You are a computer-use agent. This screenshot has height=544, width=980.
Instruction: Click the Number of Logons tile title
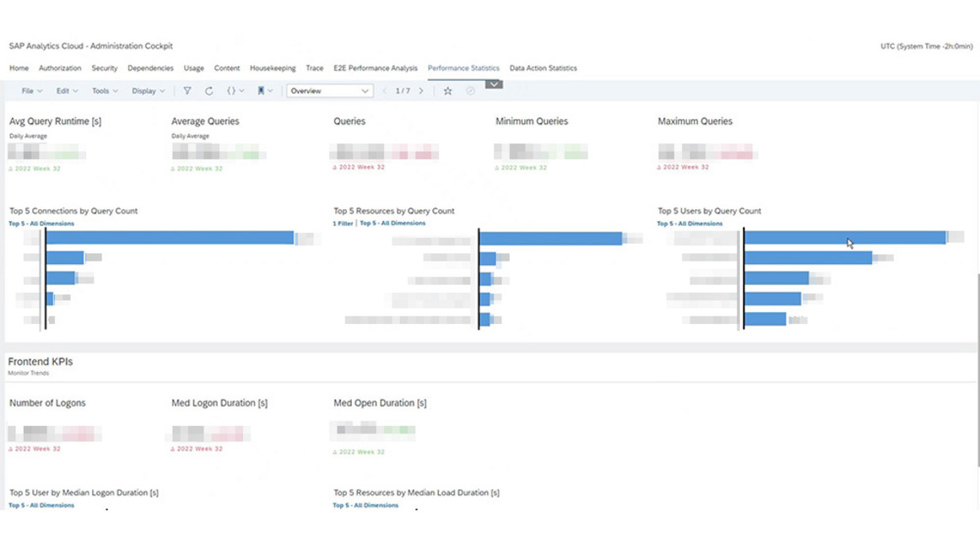(x=47, y=403)
